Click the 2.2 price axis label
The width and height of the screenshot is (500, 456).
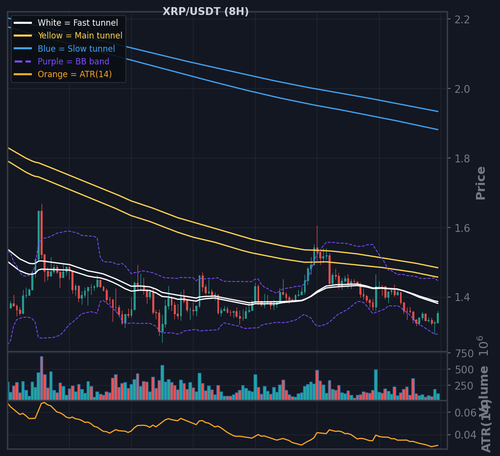tap(462, 20)
